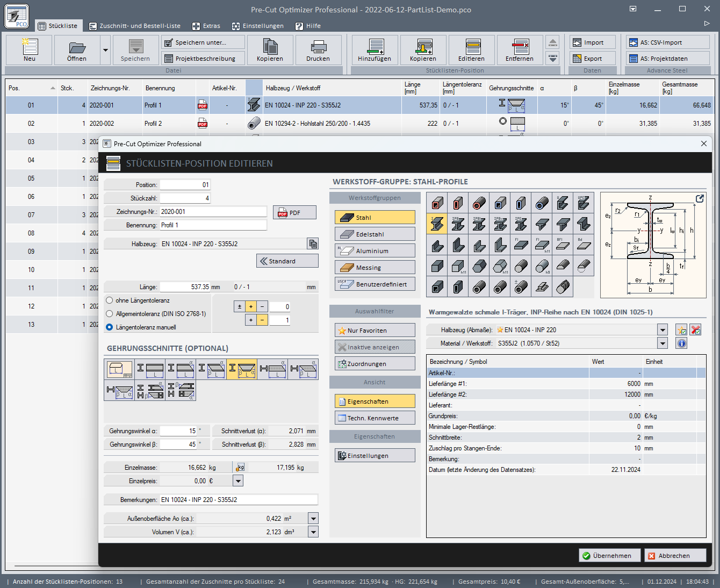Switch view to 'Eigenschaften'
The width and height of the screenshot is (720, 588).
[375, 401]
